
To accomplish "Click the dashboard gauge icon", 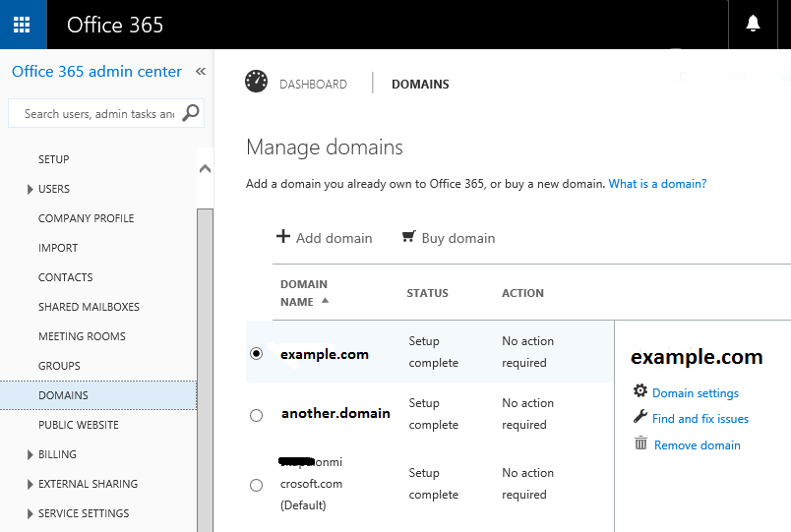I will (257, 83).
